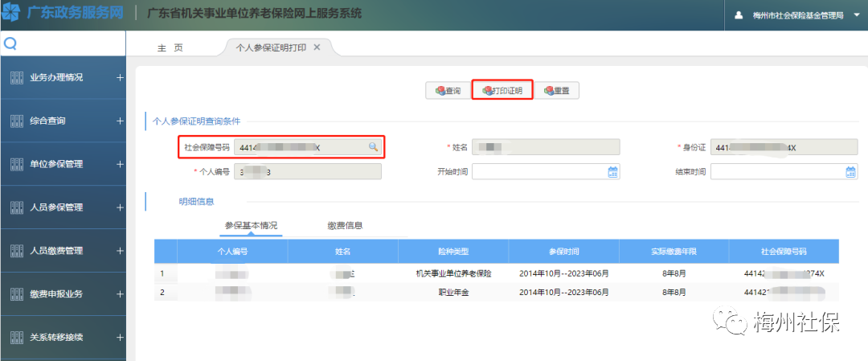
Task: Switch to 参保基本情况 tab
Action: pos(251,225)
